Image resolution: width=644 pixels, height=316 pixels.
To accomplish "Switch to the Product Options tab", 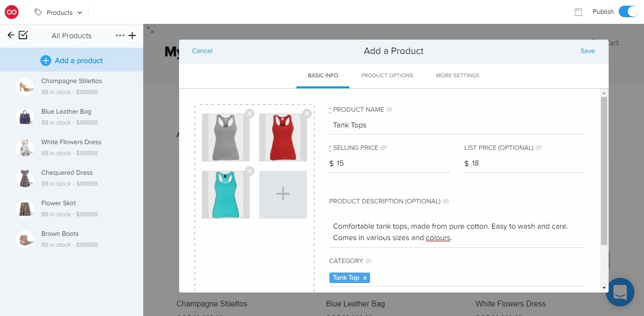I will (387, 75).
